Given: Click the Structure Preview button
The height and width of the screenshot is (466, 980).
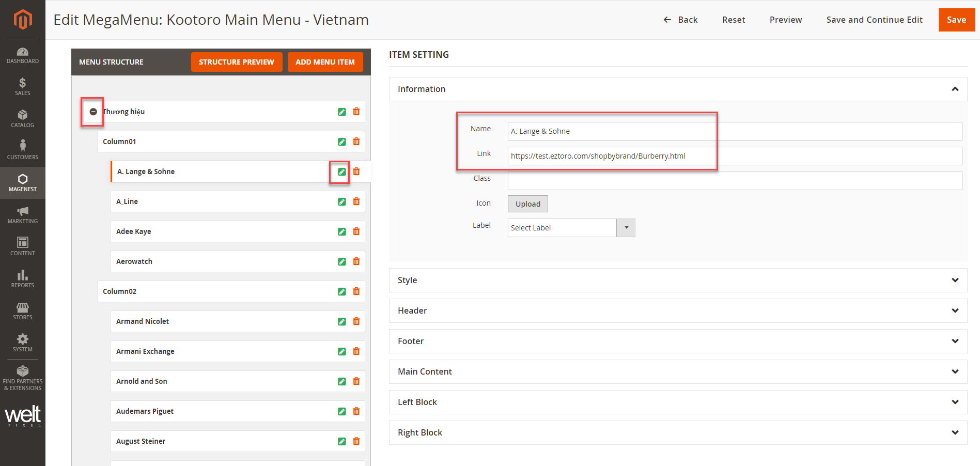Looking at the screenshot, I should coord(237,62).
